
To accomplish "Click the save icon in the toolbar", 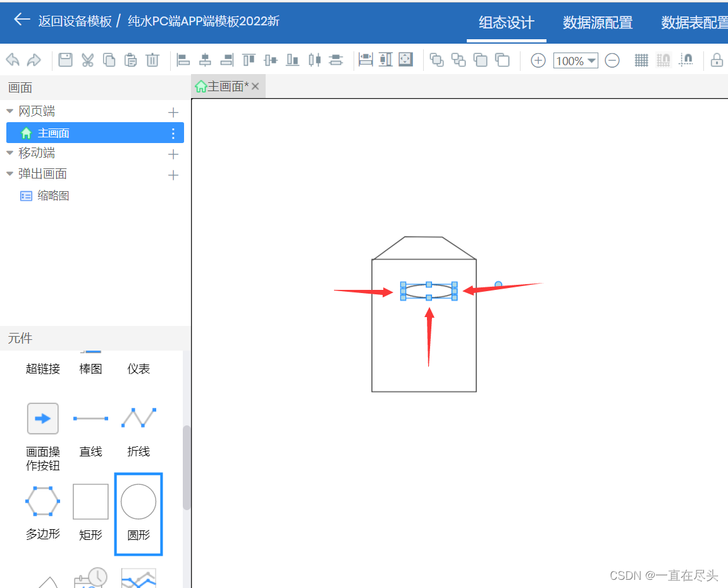I will point(66,60).
